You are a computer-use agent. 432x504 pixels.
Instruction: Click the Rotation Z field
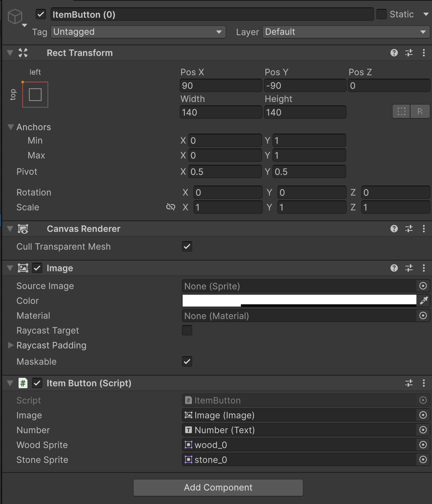click(x=396, y=193)
